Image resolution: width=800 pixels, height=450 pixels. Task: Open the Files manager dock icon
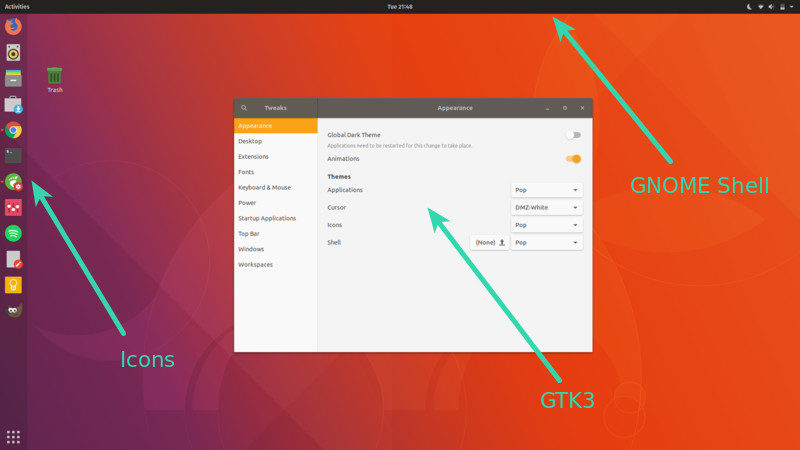(13, 78)
